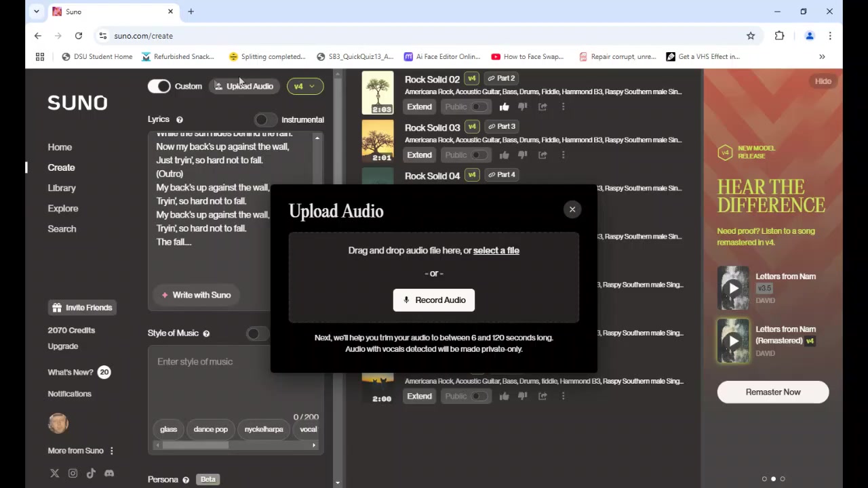This screenshot has width=868, height=488.
Task: Like Rock Solid 02 with thumbs up
Action: [504, 106]
